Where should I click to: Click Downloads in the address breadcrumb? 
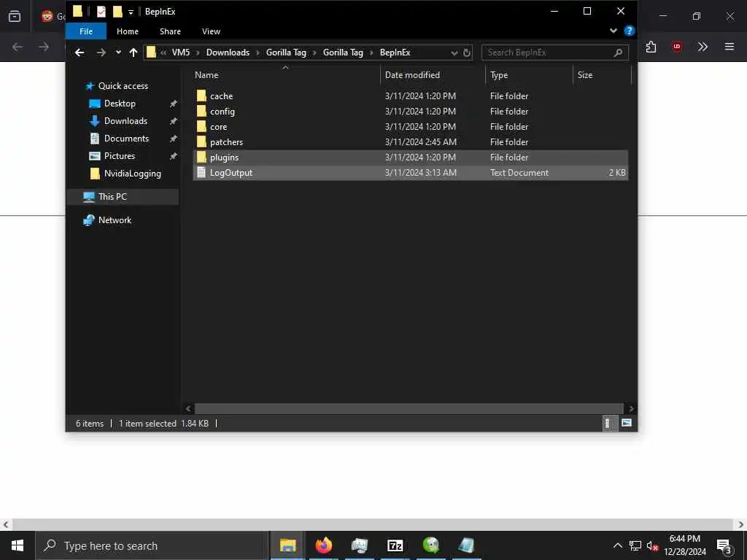(x=228, y=52)
